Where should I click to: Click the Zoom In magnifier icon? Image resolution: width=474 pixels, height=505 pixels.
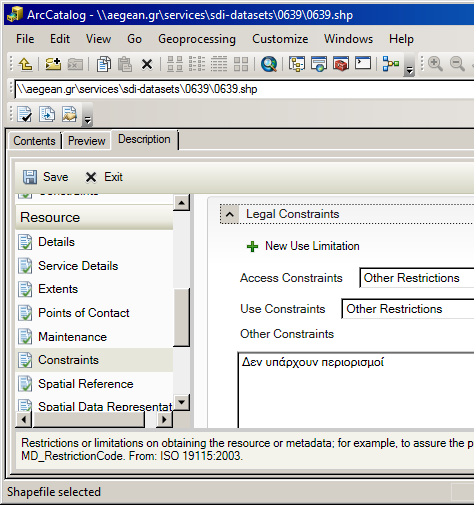coord(435,64)
